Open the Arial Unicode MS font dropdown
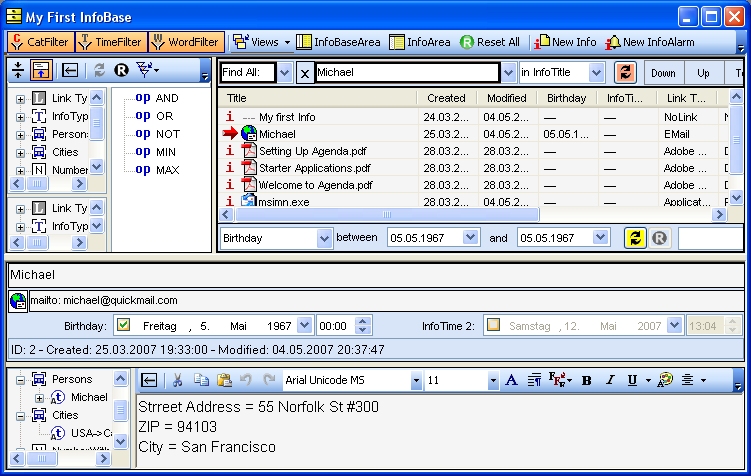This screenshot has width=751, height=476. (x=416, y=380)
